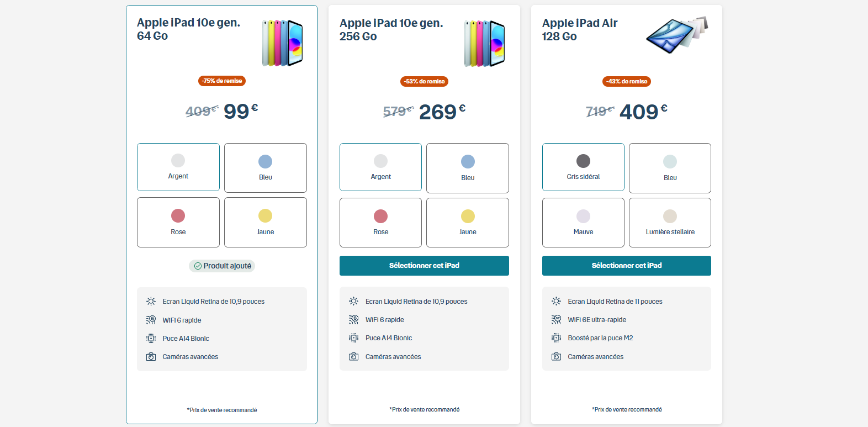
Task: Open the iPad 10e gen. 64 Go image
Action: pos(282,43)
